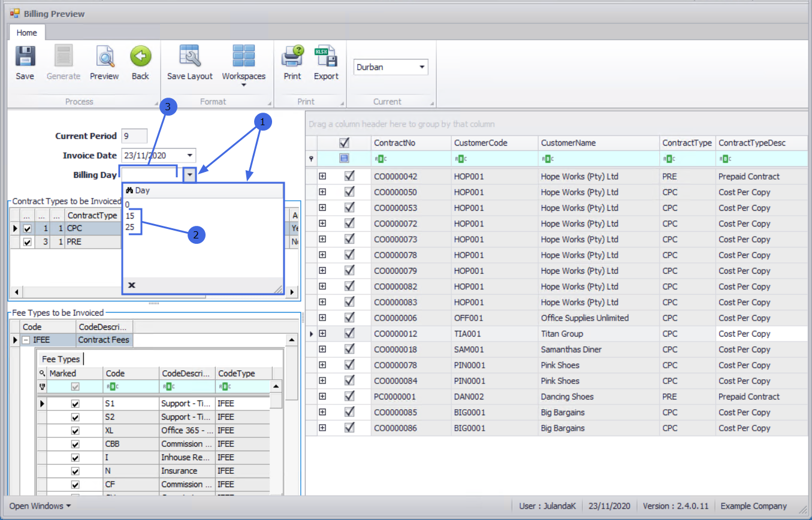Click "User : JulandaK" in the status bar
This screenshot has height=520, width=812.
click(x=548, y=506)
